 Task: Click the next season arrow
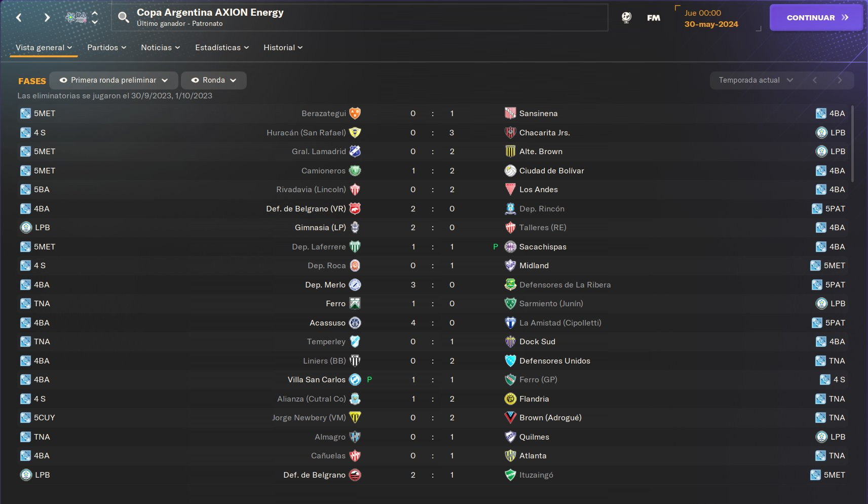coord(840,80)
